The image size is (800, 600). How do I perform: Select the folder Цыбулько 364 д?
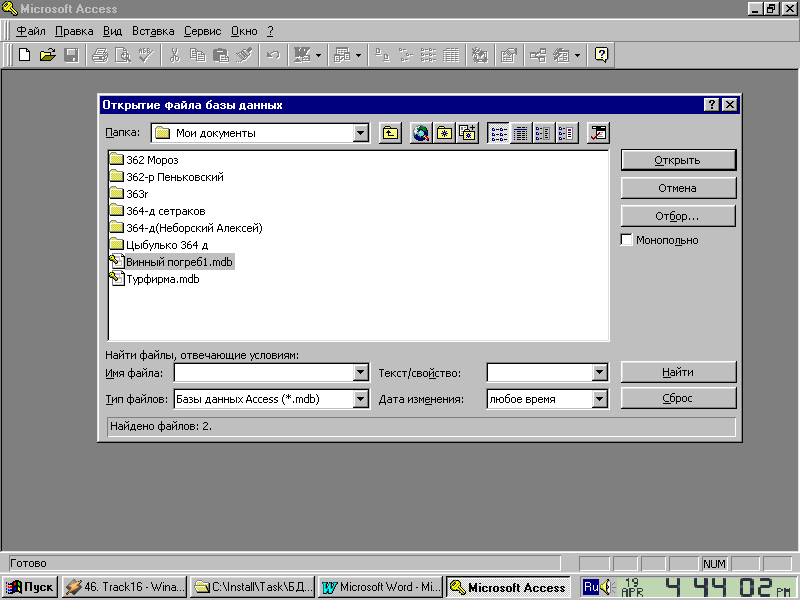(159, 245)
